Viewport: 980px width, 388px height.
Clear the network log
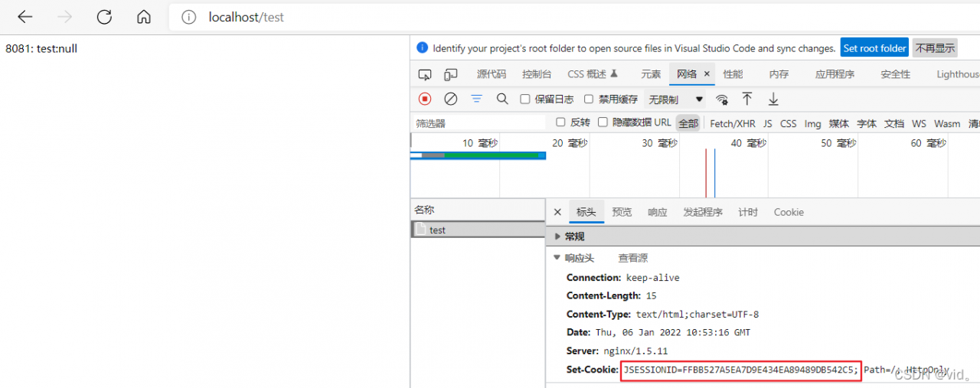pos(451,99)
